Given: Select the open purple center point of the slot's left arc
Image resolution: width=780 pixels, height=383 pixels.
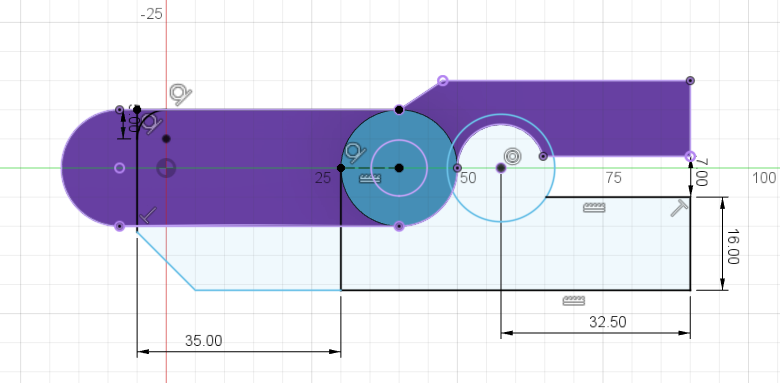Looking at the screenshot, I should 119,168.
